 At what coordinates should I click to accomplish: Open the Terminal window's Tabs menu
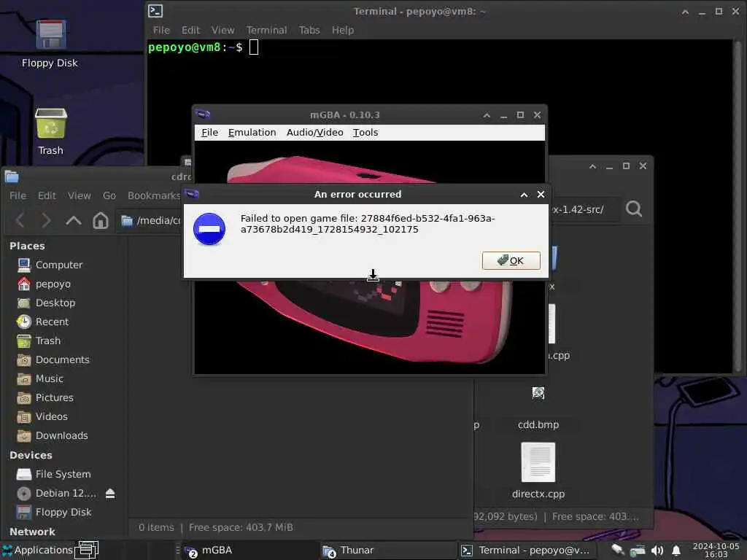tap(309, 30)
